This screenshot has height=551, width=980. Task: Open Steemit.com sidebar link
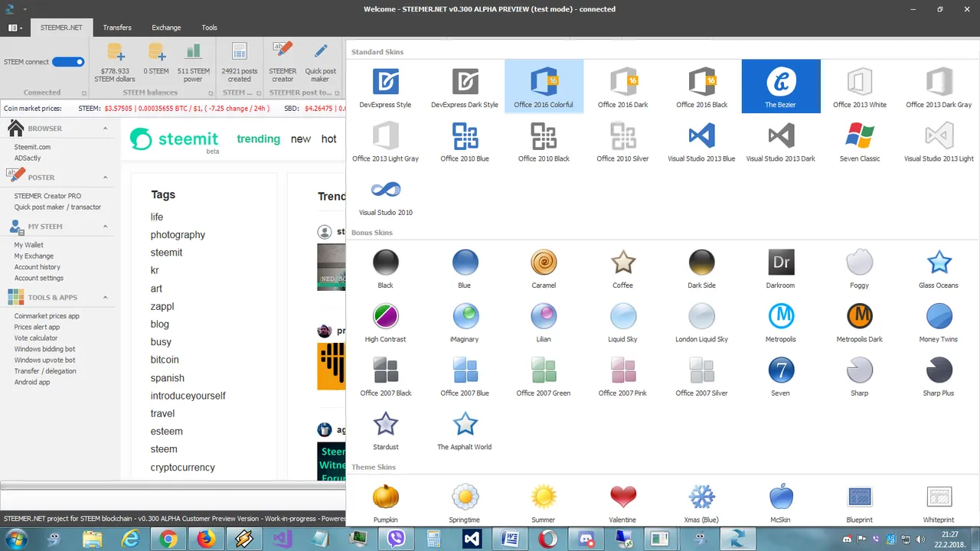(32, 147)
